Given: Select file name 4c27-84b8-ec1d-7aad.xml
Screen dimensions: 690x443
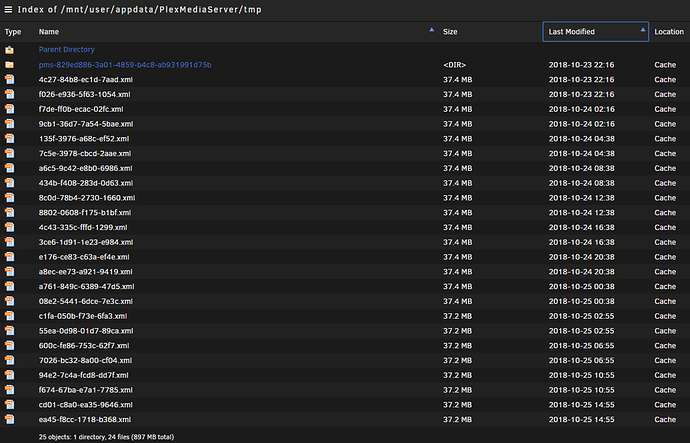Looking at the screenshot, I should tap(85, 80).
